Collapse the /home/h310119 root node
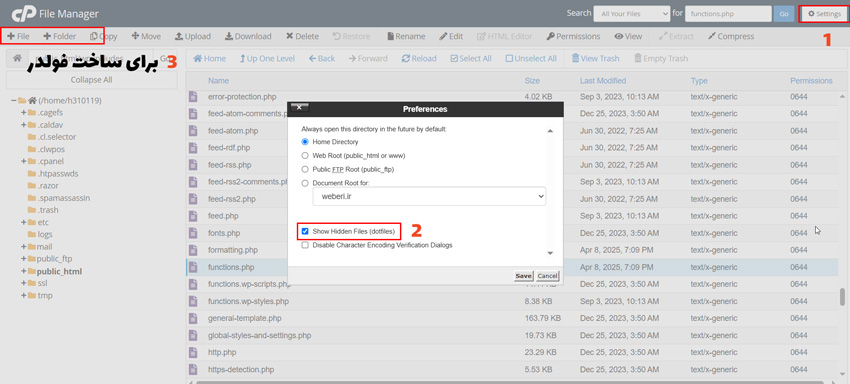Screen dimensions: 850x384 [13, 100]
